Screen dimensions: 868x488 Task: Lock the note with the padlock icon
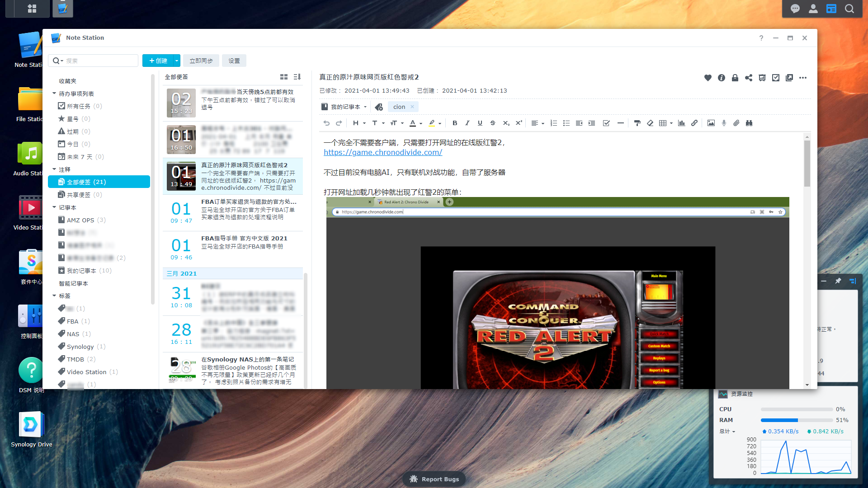735,78
